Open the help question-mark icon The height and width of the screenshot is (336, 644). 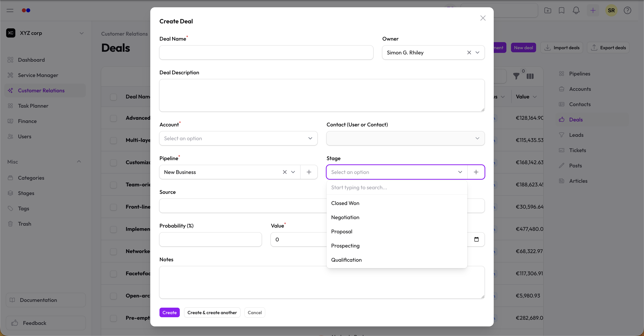[627, 10]
